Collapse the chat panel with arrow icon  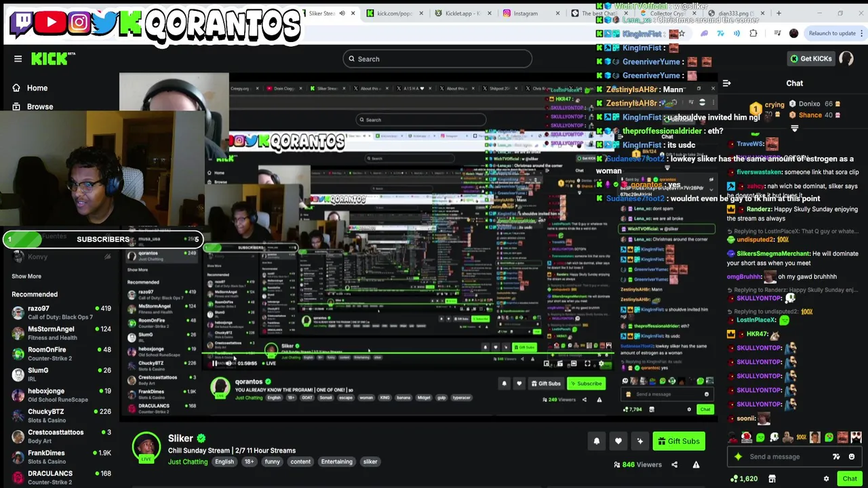(726, 83)
